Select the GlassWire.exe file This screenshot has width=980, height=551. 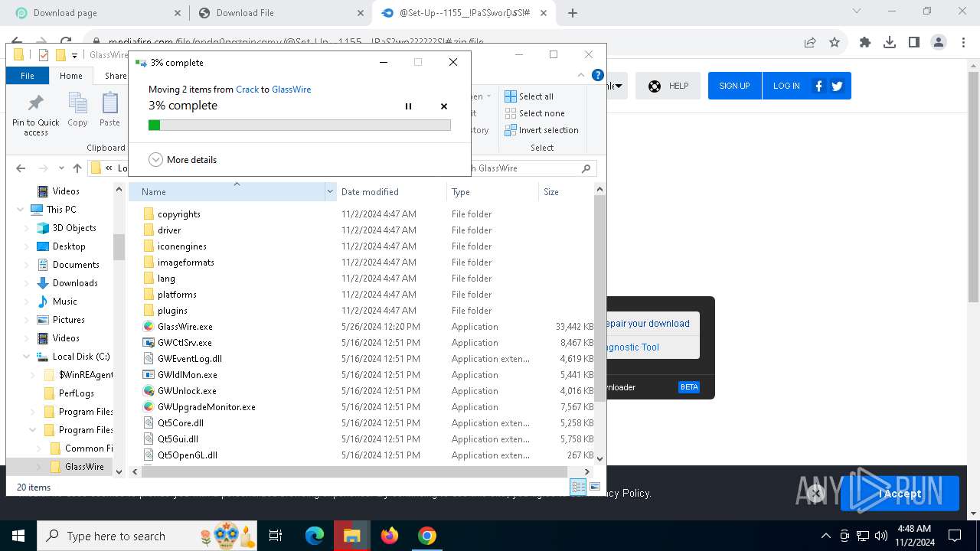(x=185, y=327)
